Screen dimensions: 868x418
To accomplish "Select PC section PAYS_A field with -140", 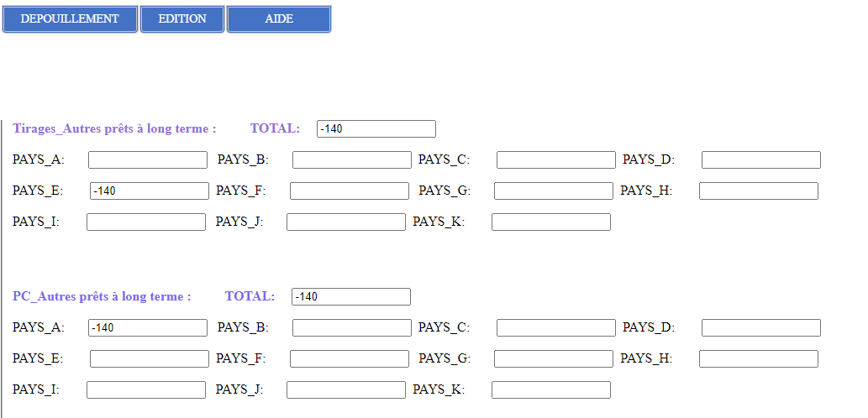I will click(x=148, y=328).
